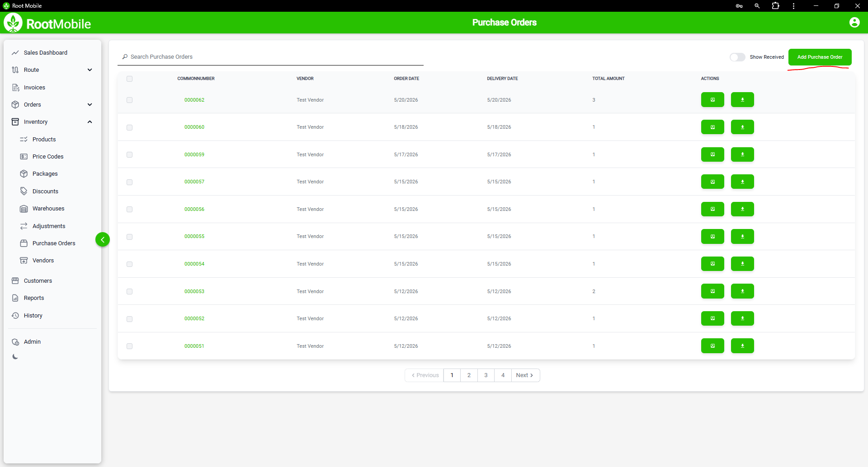Download purchase order 0000052
Viewport: 868px width, 467px height.
click(x=742, y=318)
